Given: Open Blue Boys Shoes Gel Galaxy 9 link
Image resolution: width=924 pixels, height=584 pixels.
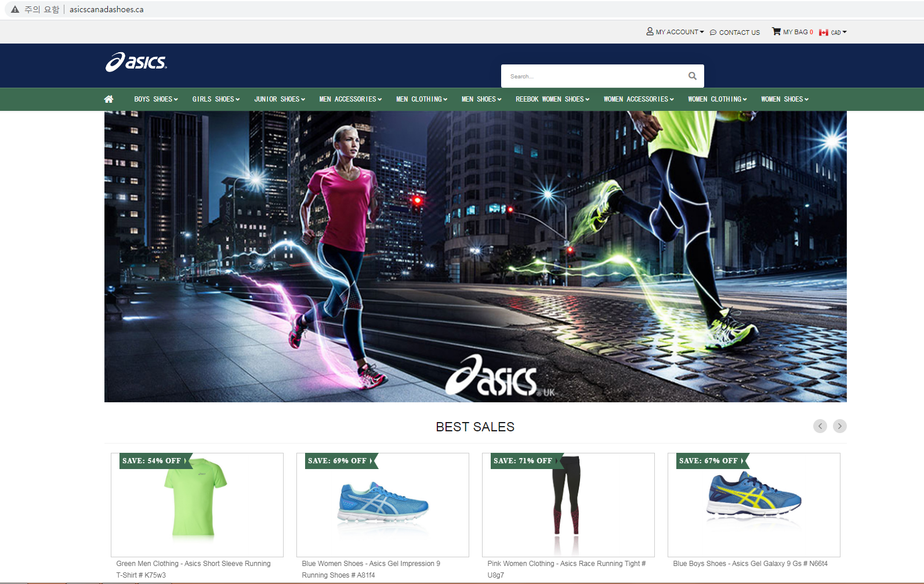Looking at the screenshot, I should click(x=750, y=564).
